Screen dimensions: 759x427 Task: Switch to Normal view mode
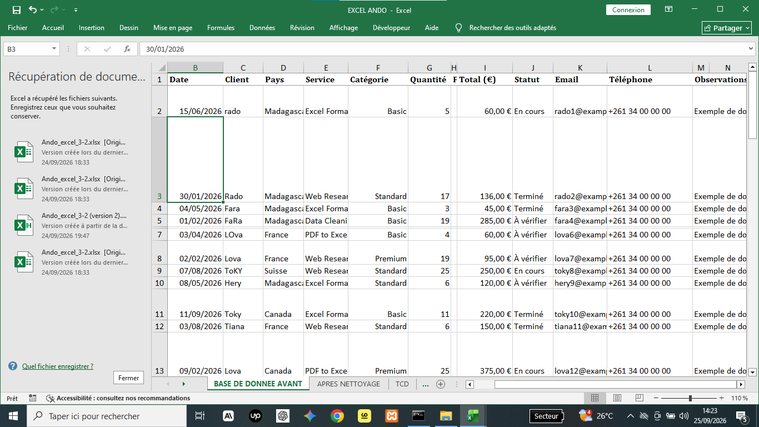[595, 398]
